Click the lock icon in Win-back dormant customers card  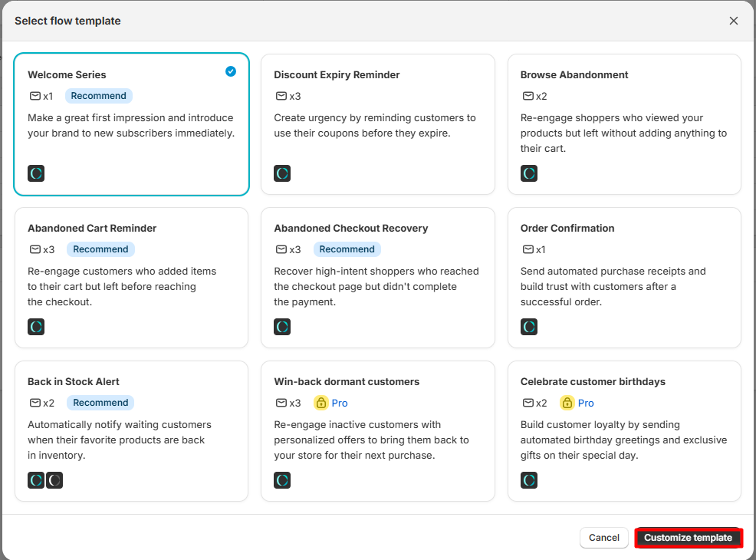321,403
